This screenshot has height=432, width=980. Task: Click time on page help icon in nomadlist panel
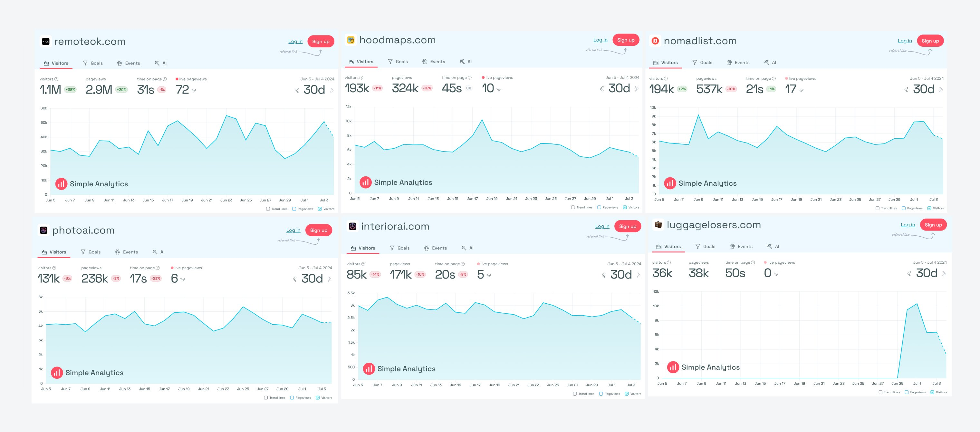click(774, 78)
